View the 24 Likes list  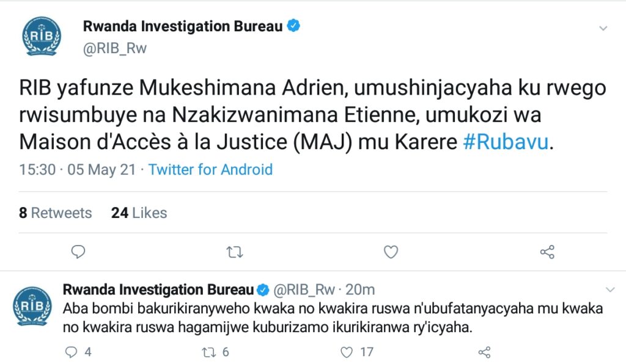click(x=139, y=213)
